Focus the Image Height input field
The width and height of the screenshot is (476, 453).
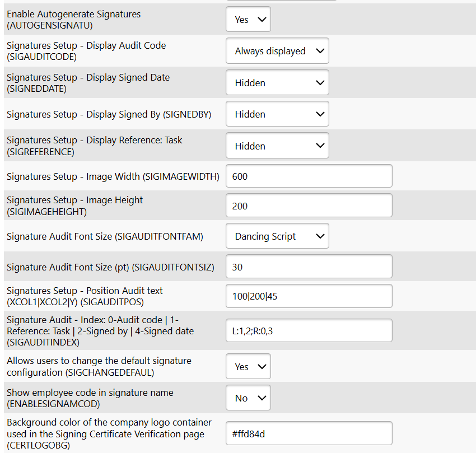click(x=309, y=206)
